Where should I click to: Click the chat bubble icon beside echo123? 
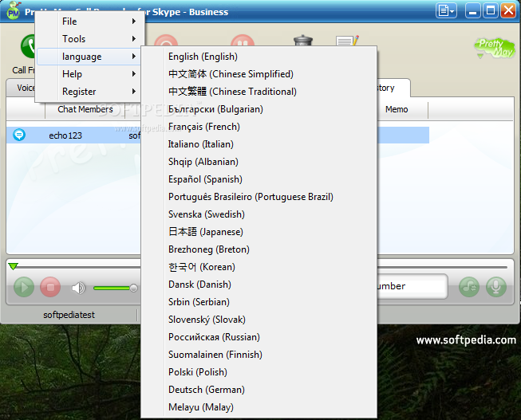tap(19, 135)
